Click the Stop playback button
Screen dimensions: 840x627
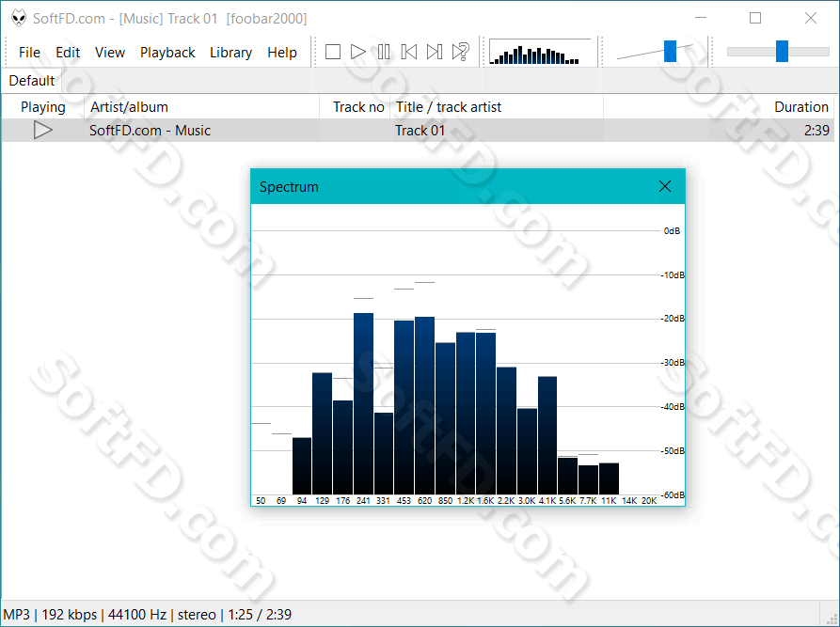click(333, 52)
